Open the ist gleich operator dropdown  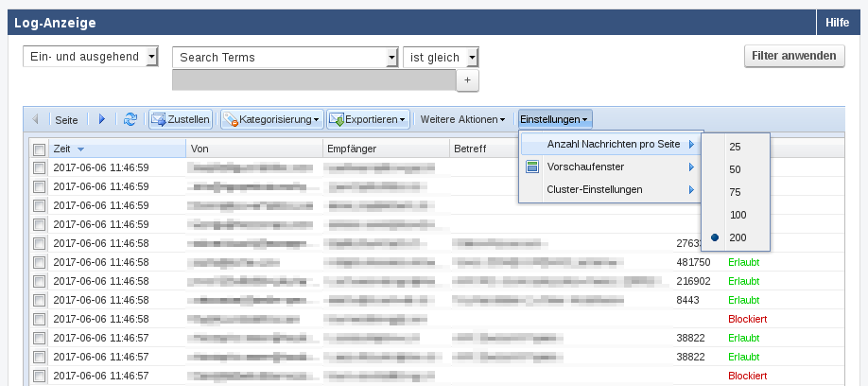click(473, 58)
